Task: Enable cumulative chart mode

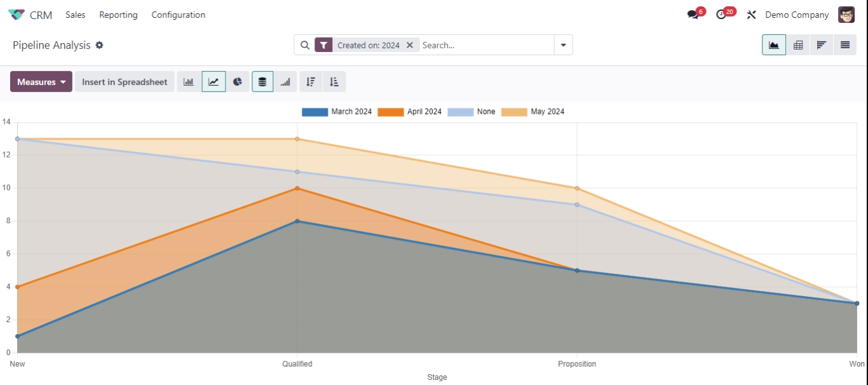Action: click(x=285, y=81)
